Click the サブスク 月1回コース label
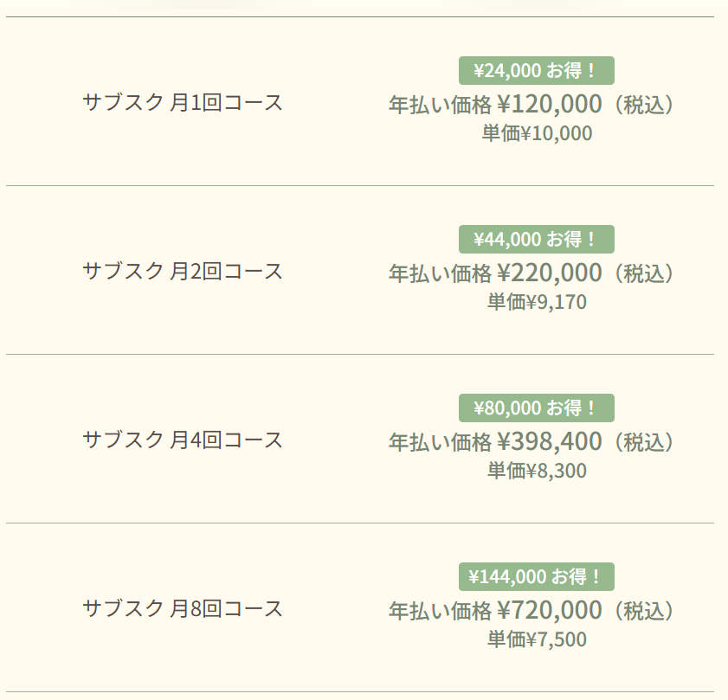Image resolution: width=728 pixels, height=700 pixels. pos(183,103)
